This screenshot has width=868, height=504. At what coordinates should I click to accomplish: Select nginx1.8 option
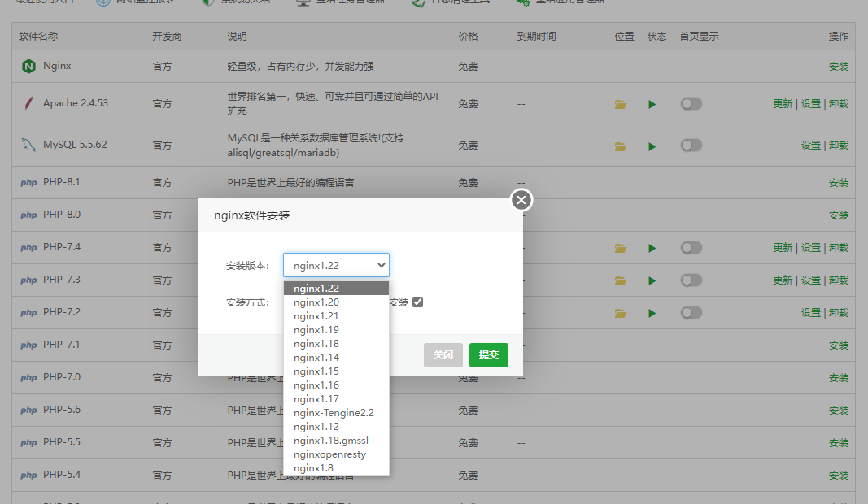(x=336, y=468)
